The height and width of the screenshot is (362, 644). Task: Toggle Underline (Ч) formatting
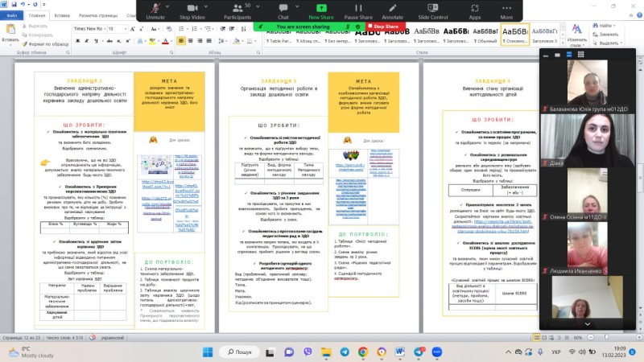pos(96,41)
